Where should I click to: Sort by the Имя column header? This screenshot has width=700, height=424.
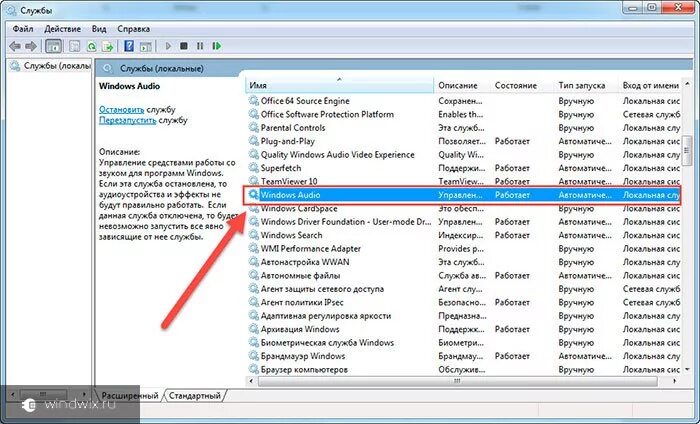pyautogui.click(x=339, y=85)
